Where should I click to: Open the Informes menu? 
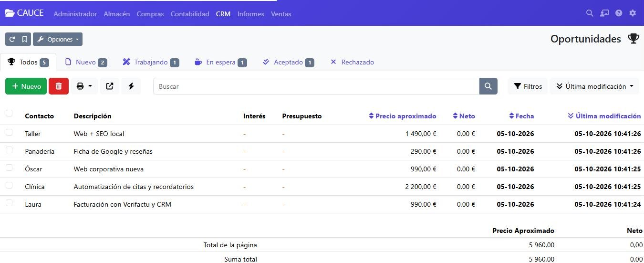click(251, 14)
